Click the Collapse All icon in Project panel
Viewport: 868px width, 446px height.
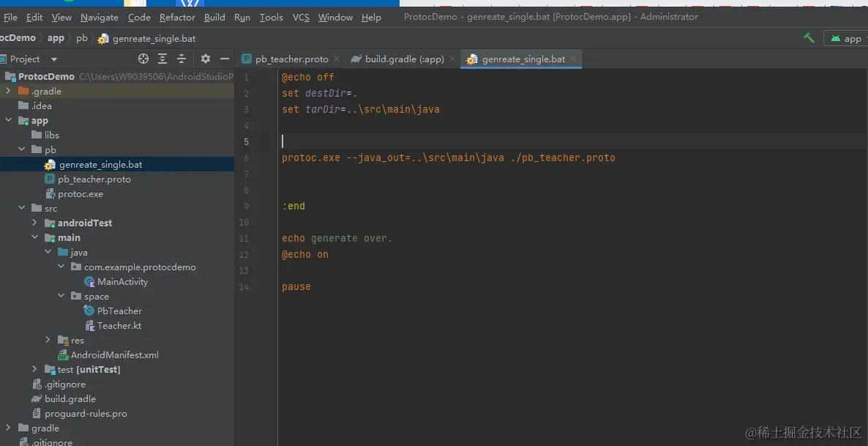coord(182,59)
